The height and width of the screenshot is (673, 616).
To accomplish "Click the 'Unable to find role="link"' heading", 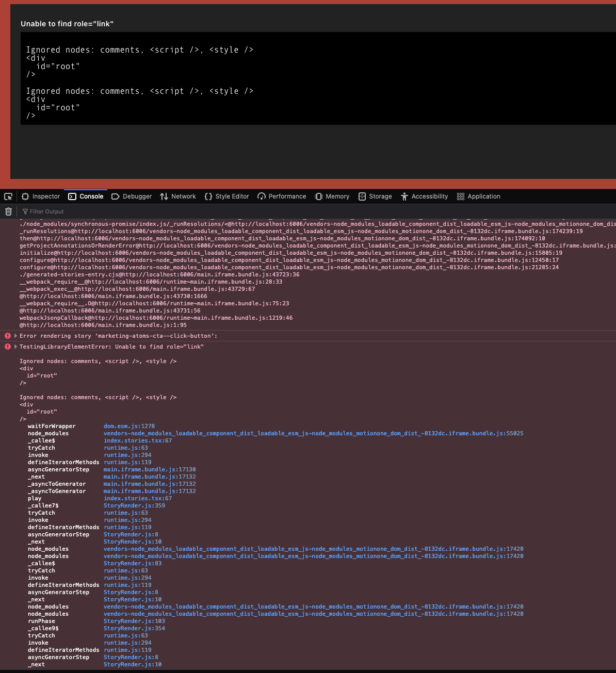I will point(67,24).
